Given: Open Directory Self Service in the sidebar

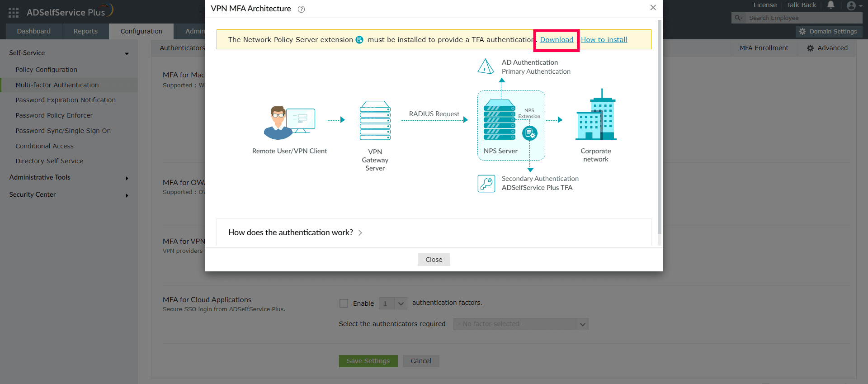Looking at the screenshot, I should coord(49,161).
